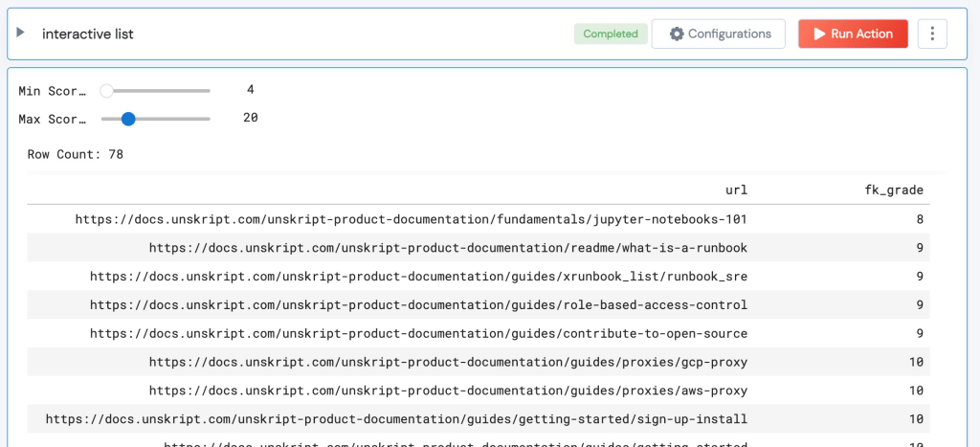The image size is (980, 447).
Task: Click the url column header
Action: click(736, 190)
